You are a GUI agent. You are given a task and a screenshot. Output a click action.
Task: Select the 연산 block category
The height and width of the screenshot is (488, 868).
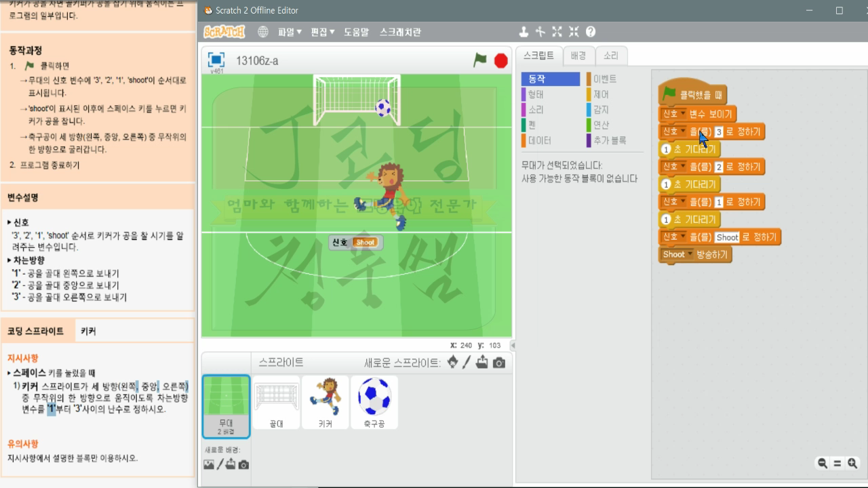click(x=614, y=125)
